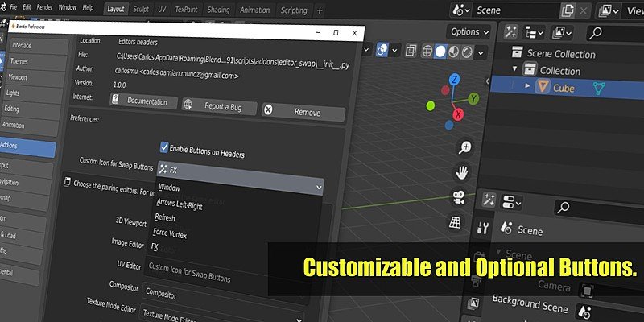644x322 pixels.
Task: Switch to the Animation workspace tab
Action: pos(254,10)
